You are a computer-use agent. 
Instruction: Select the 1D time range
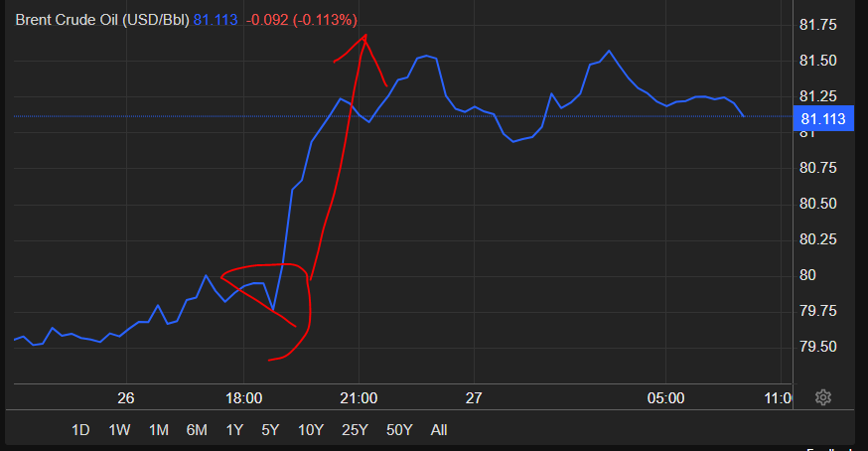80,430
